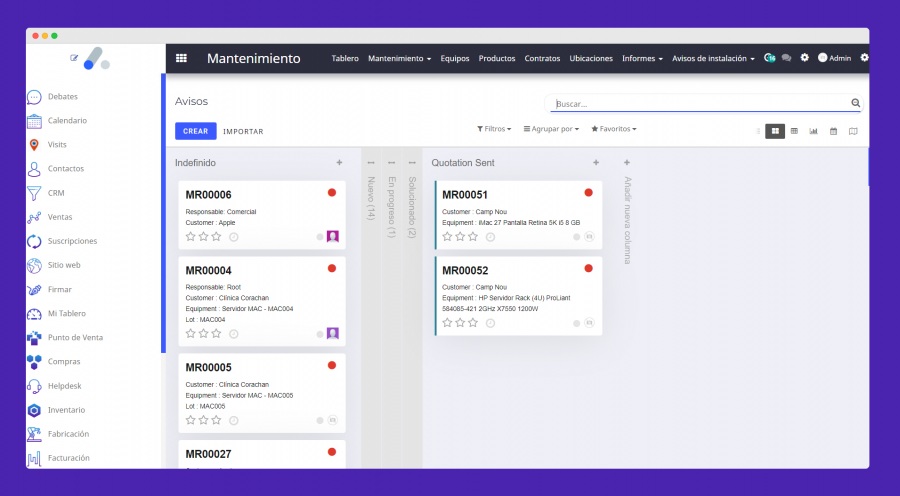Click the CREAR button
The image size is (900, 496).
pos(196,131)
